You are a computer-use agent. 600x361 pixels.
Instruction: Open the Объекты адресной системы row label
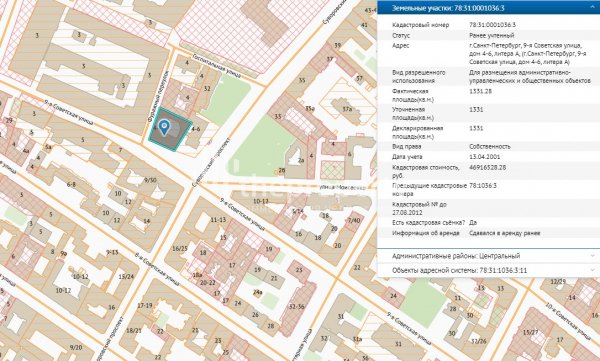(x=460, y=270)
